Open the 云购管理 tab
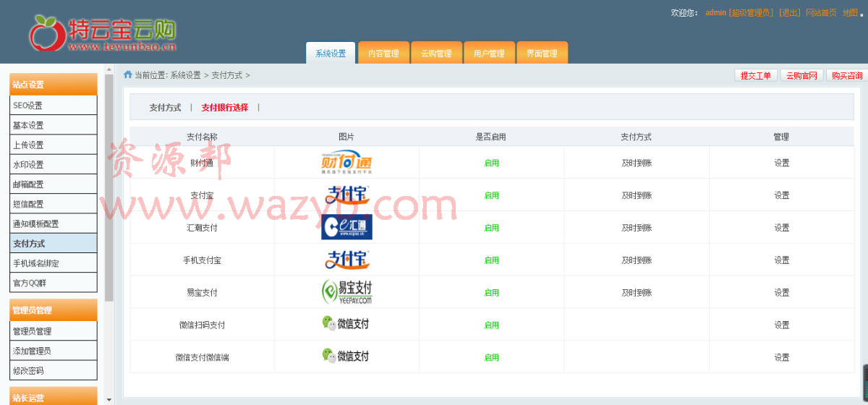868x405 pixels. [436, 53]
